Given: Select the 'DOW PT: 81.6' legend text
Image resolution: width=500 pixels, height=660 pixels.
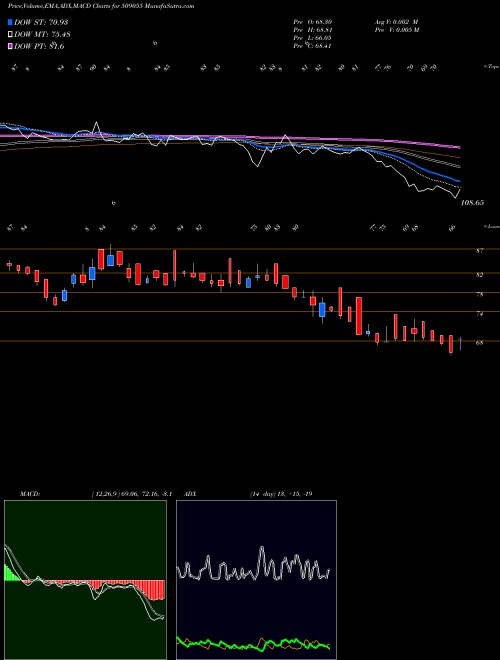Looking at the screenshot, I should click(39, 46).
